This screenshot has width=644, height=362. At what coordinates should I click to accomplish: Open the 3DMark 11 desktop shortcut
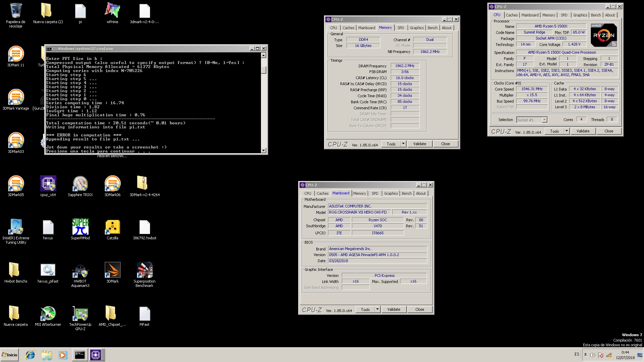[x=16, y=56]
